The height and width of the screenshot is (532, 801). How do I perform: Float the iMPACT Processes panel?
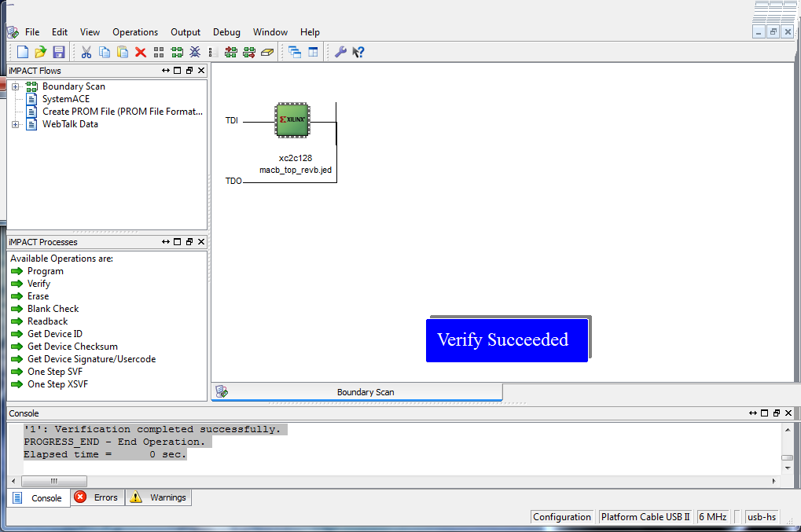189,241
